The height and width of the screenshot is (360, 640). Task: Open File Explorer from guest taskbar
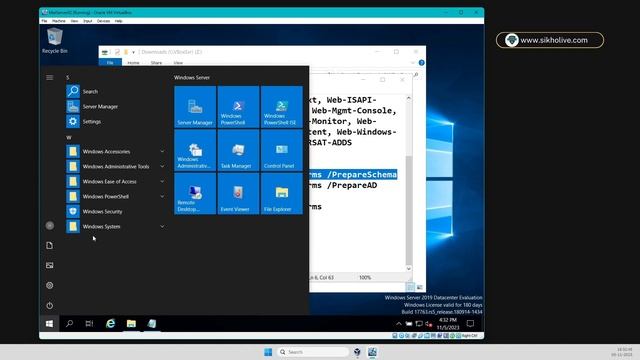131,324
